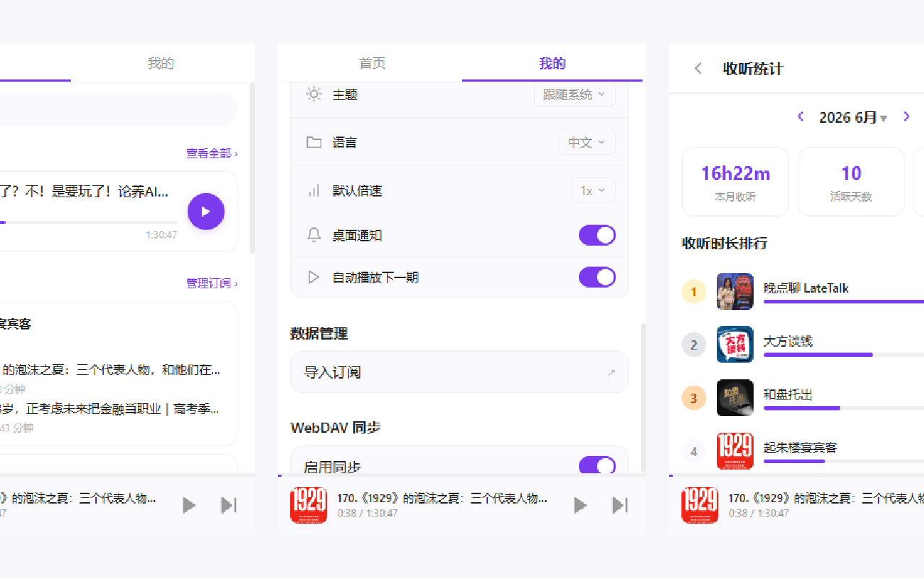Screen dimensions: 924x578
Task: Play the episode with the purple round button
Action: click(x=206, y=212)
